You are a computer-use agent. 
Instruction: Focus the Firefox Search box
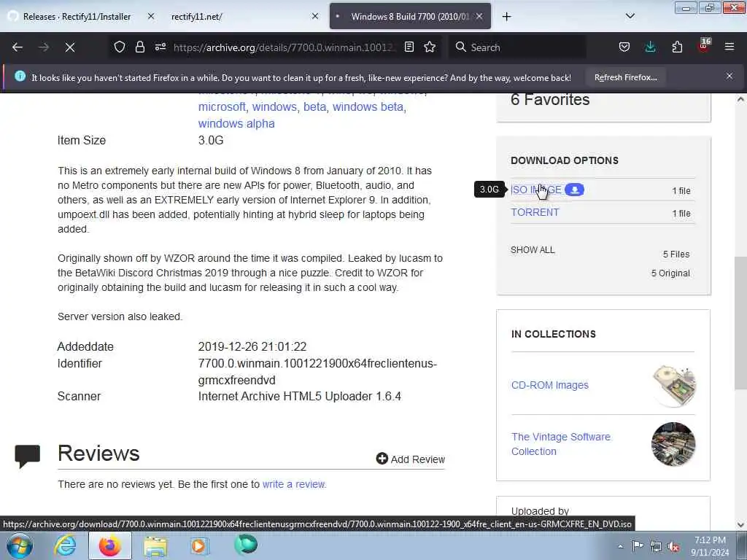tap(517, 47)
